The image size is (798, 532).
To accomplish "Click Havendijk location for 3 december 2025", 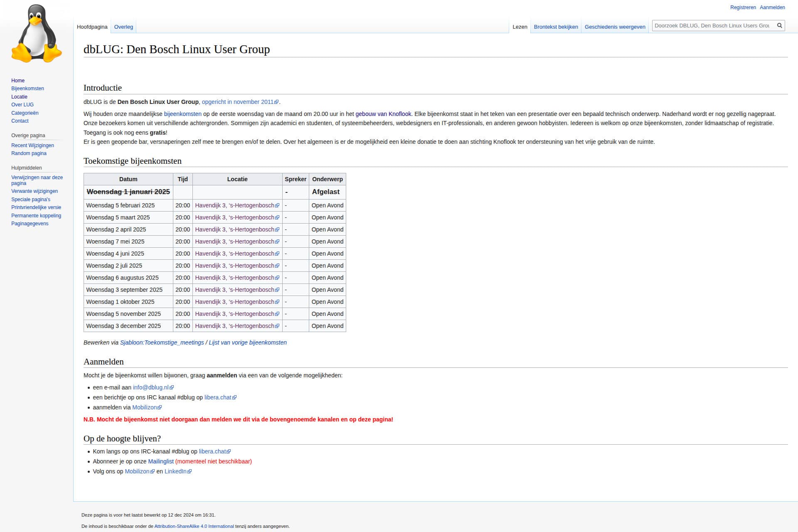I will point(234,326).
